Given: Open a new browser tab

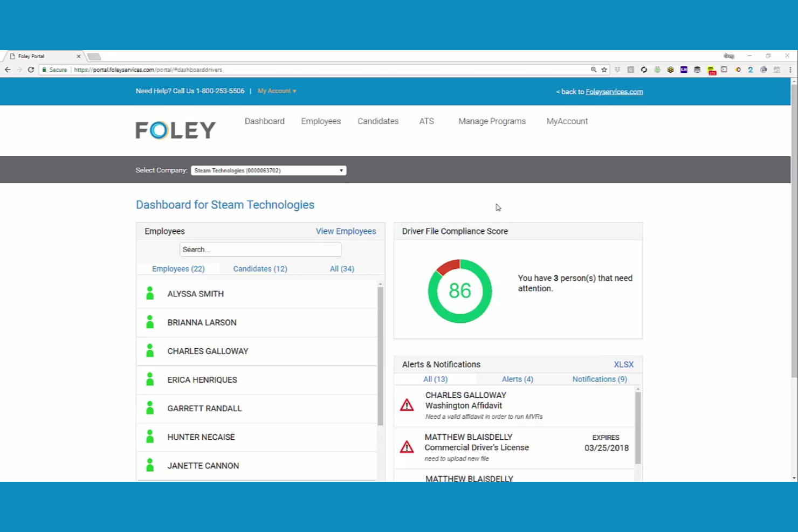Looking at the screenshot, I should [x=94, y=57].
